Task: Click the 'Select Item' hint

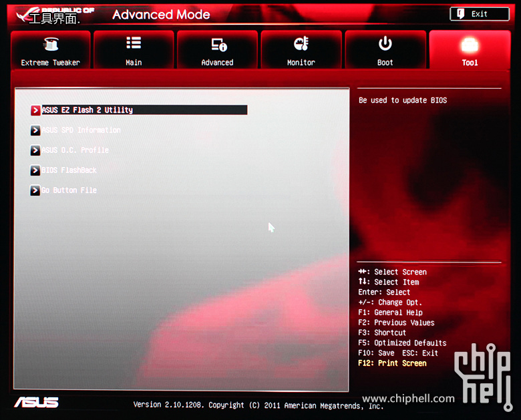Action: tap(389, 282)
